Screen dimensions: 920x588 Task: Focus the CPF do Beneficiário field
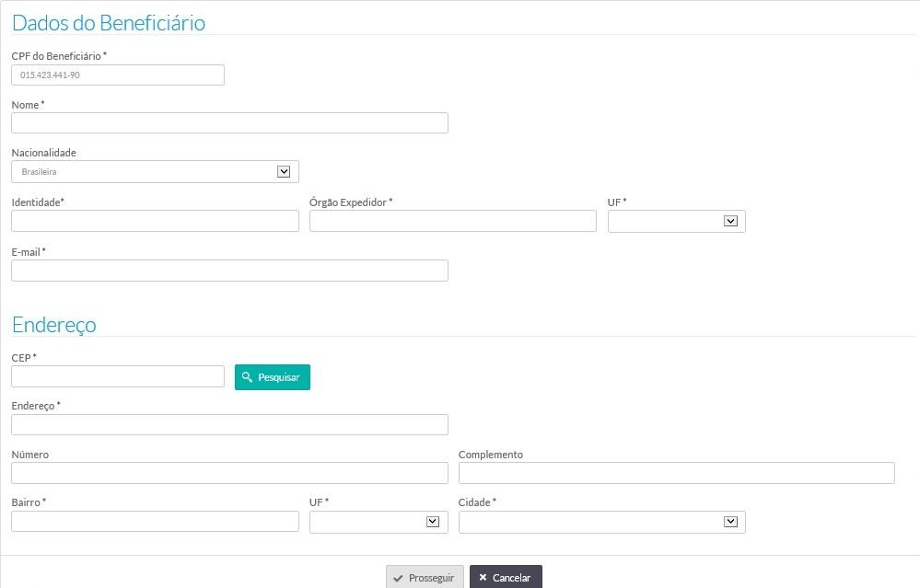coord(118,75)
